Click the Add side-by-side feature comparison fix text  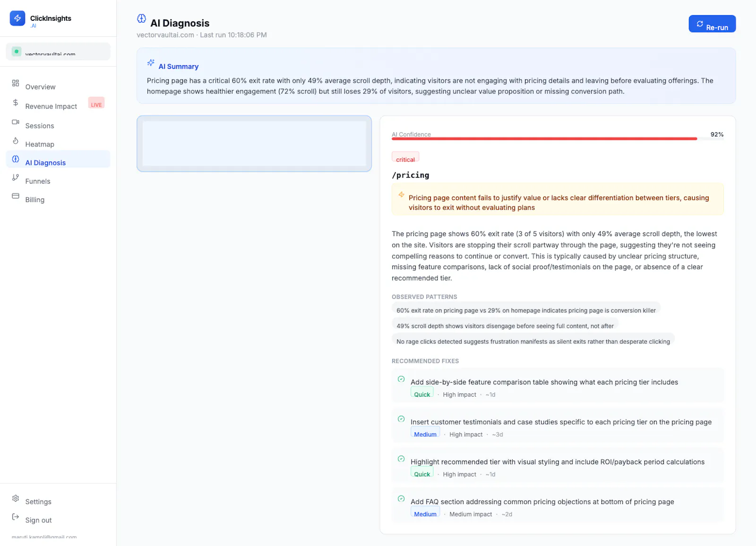[x=544, y=382]
